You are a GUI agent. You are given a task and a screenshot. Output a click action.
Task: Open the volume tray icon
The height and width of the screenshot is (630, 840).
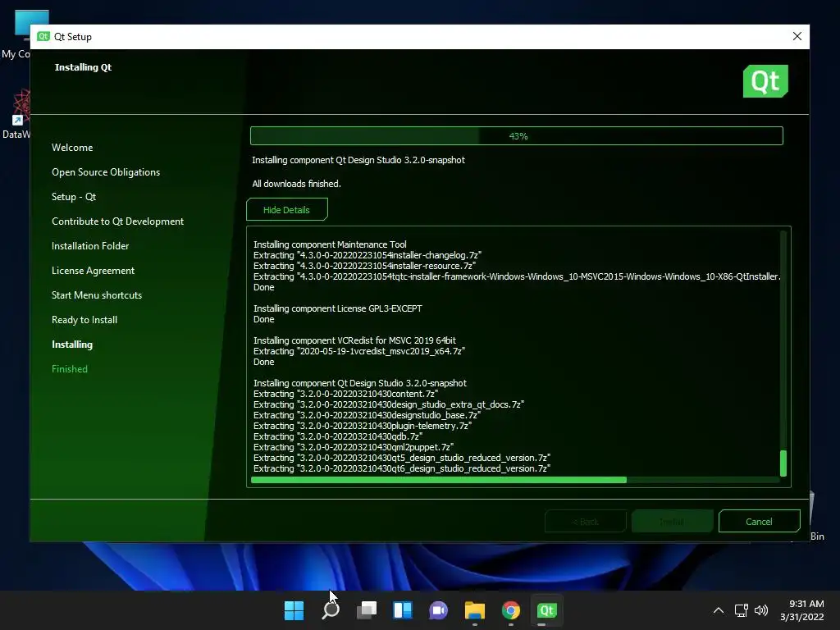pos(760,610)
